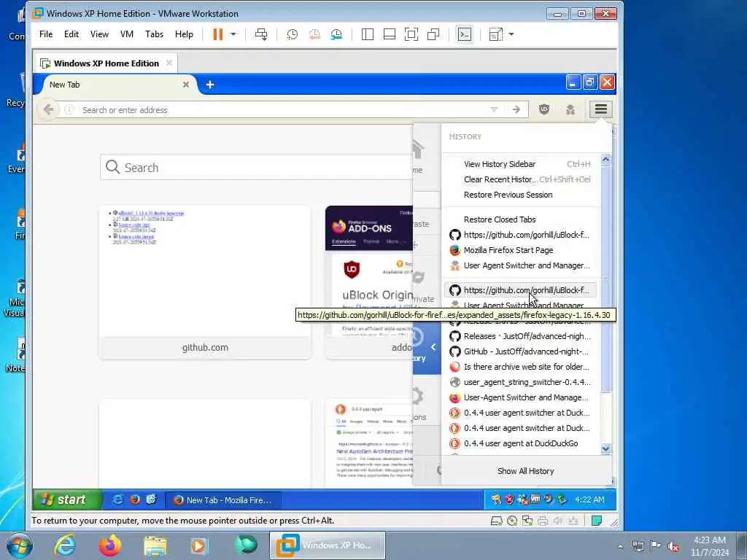Image resolution: width=747 pixels, height=560 pixels.
Task: Take a snapshot of the virtual machine
Action: pyautogui.click(x=292, y=34)
